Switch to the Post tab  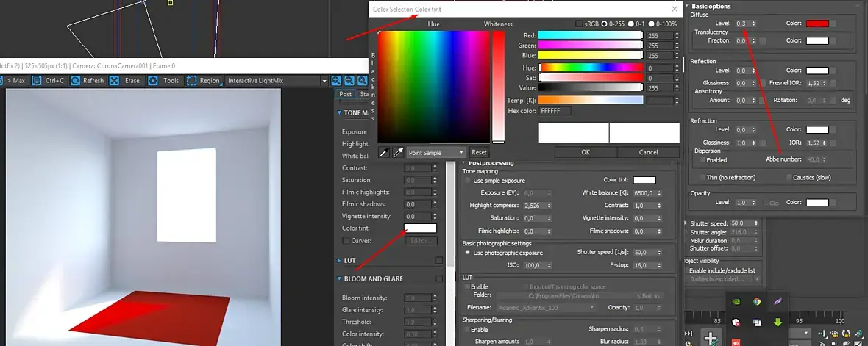tap(346, 95)
